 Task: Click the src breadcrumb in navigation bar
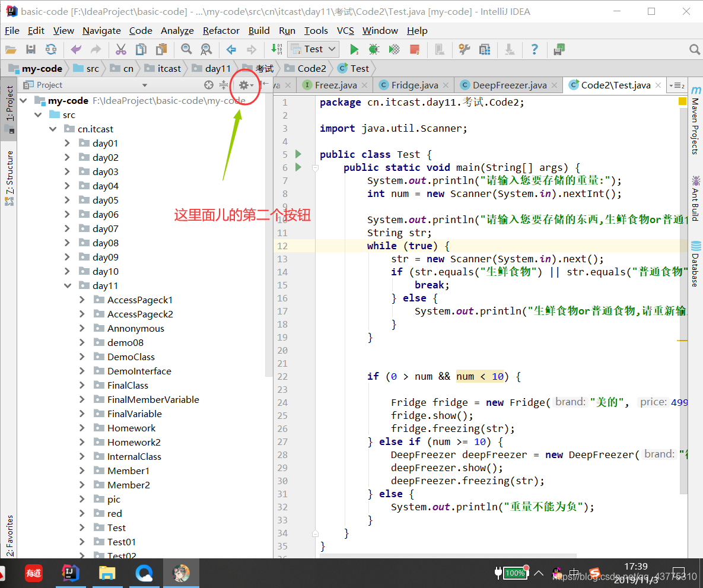tap(86, 68)
